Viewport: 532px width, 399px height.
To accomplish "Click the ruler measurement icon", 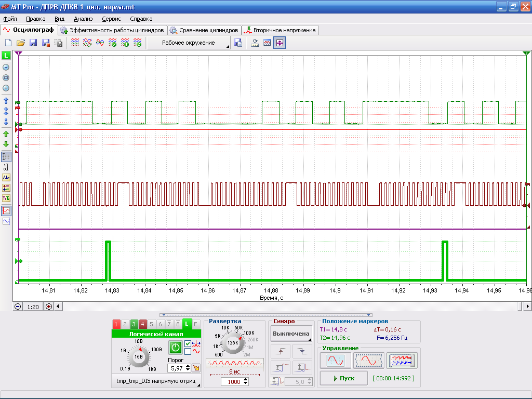I will 255,43.
